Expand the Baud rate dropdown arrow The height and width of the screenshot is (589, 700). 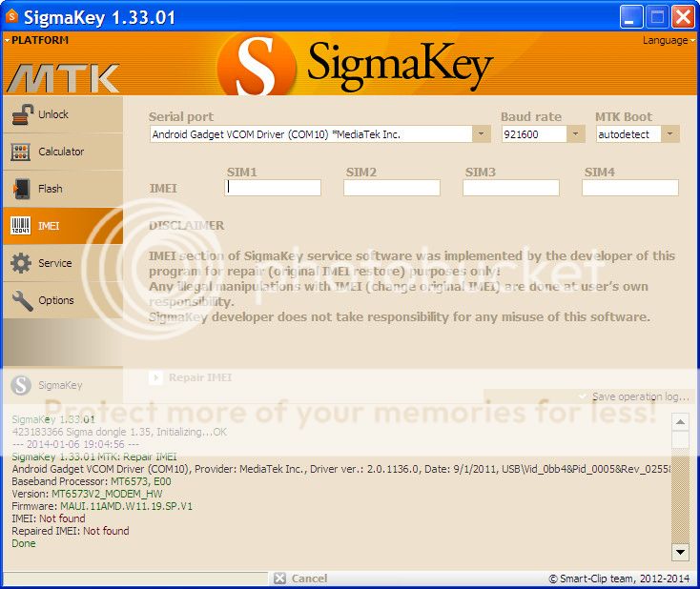point(576,133)
